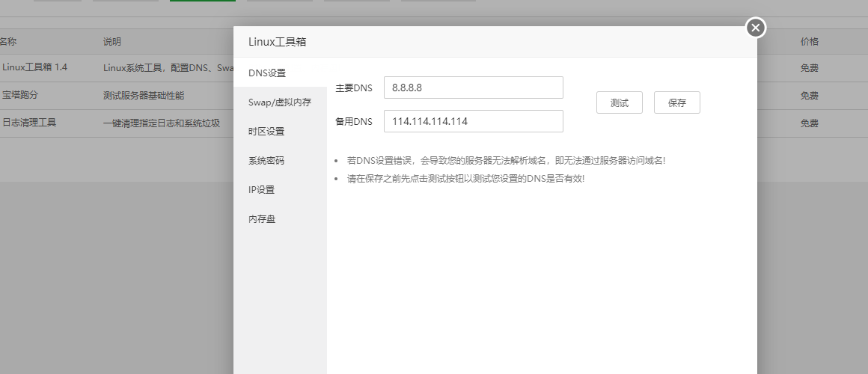The height and width of the screenshot is (374, 868).
Task: Select the DNS设置 tab
Action: point(280,73)
